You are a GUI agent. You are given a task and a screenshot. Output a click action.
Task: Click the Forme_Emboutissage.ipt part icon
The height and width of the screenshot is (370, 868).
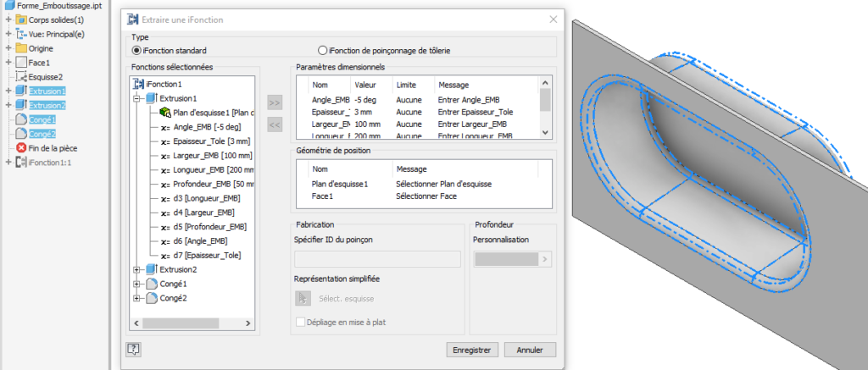click(10, 6)
